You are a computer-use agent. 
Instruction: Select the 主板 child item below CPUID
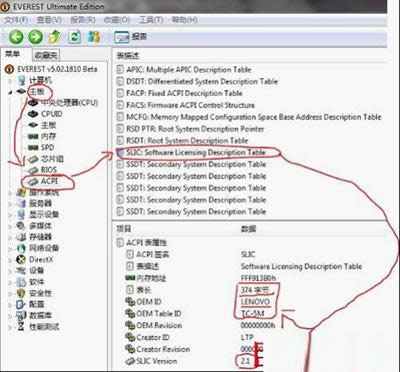pos(48,125)
